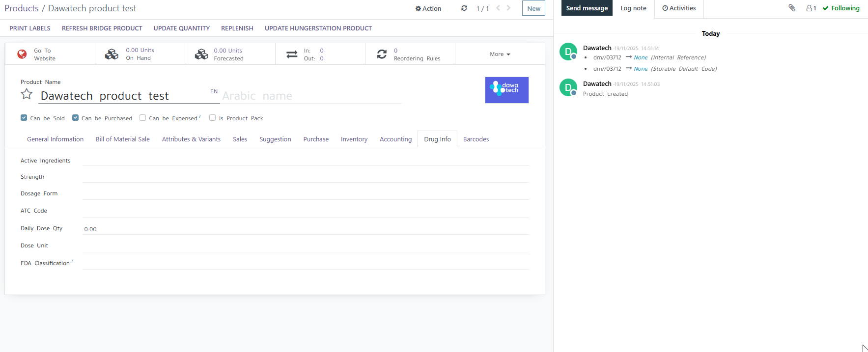The height and width of the screenshot is (352, 868).
Task: Open the Dose Unit field
Action: coord(306,245)
